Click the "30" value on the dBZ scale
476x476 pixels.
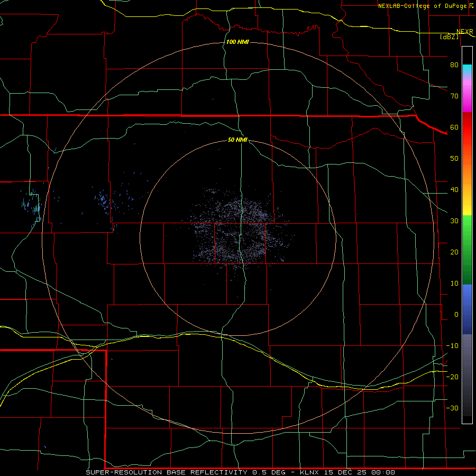pyautogui.click(x=454, y=221)
